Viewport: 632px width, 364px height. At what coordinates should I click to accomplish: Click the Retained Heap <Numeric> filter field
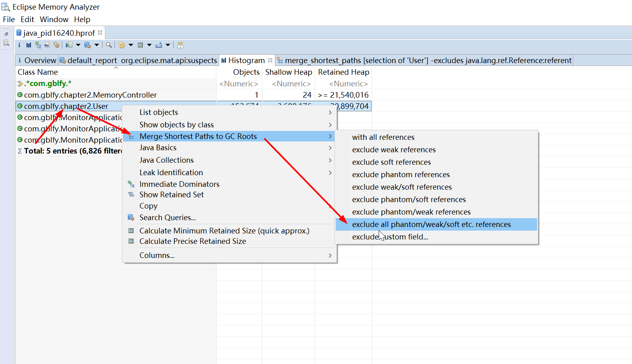pyautogui.click(x=343, y=84)
